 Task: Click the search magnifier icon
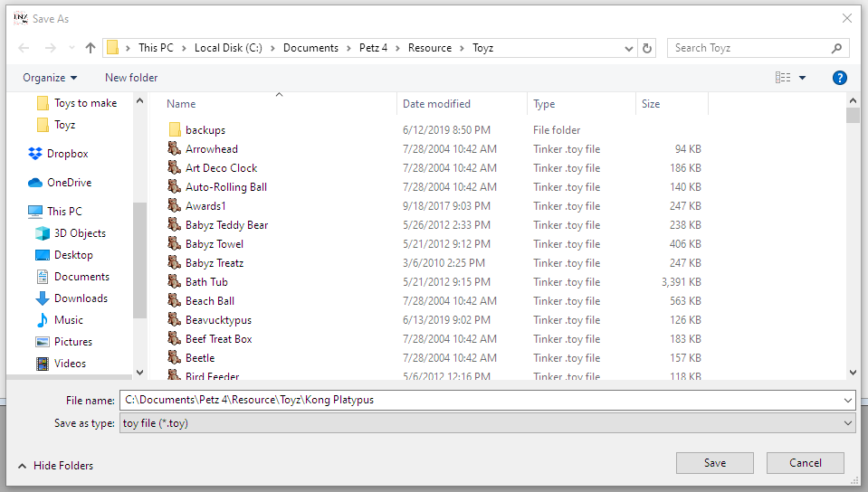(x=836, y=48)
